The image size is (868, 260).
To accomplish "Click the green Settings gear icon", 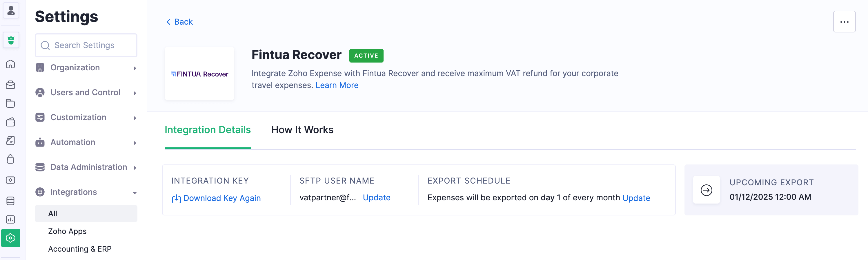I will tap(10, 238).
